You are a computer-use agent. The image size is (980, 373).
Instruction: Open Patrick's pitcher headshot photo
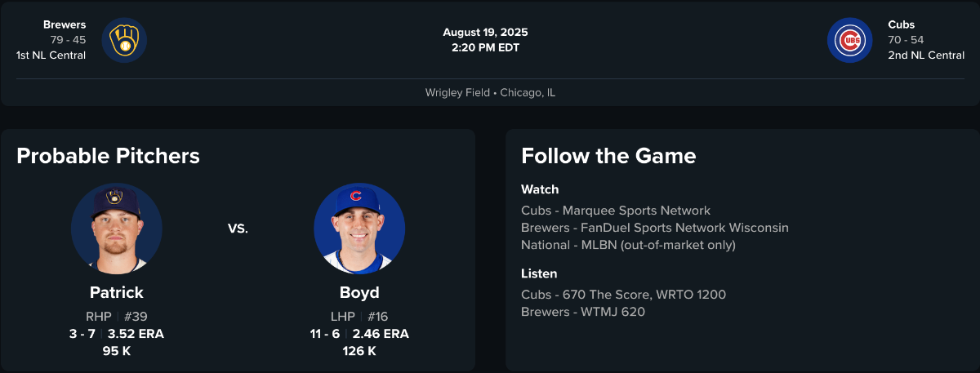pyautogui.click(x=117, y=229)
